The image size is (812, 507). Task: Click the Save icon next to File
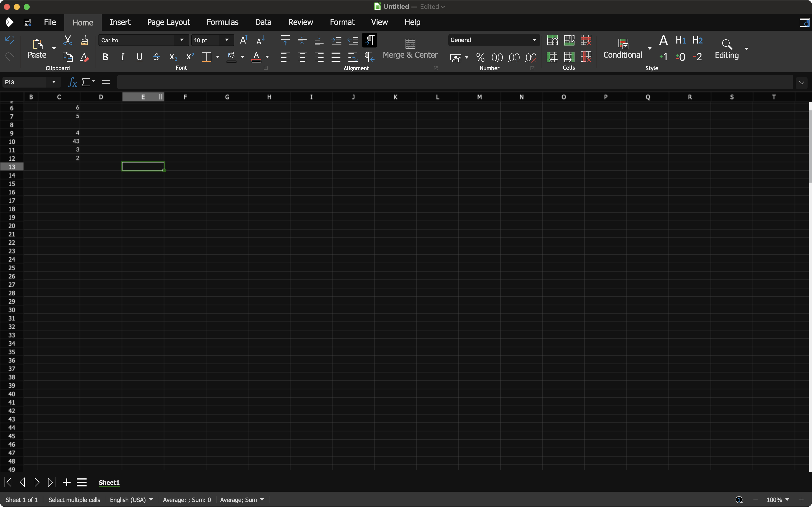(27, 23)
